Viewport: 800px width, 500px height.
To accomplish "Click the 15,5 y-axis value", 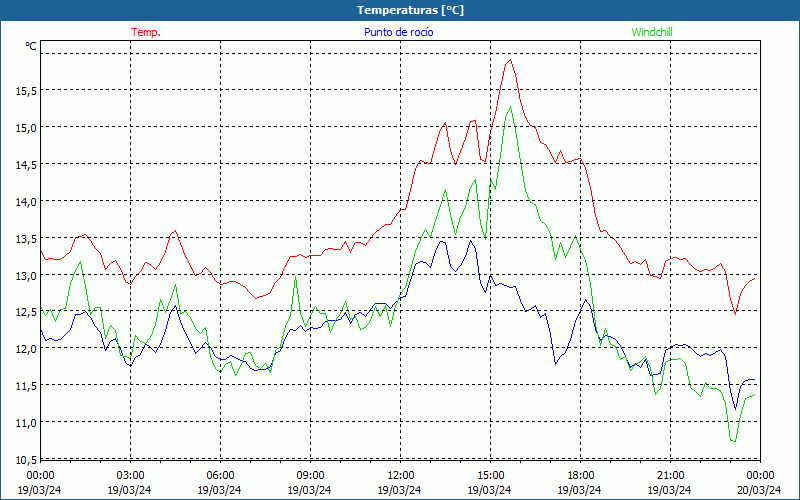I will (27, 91).
